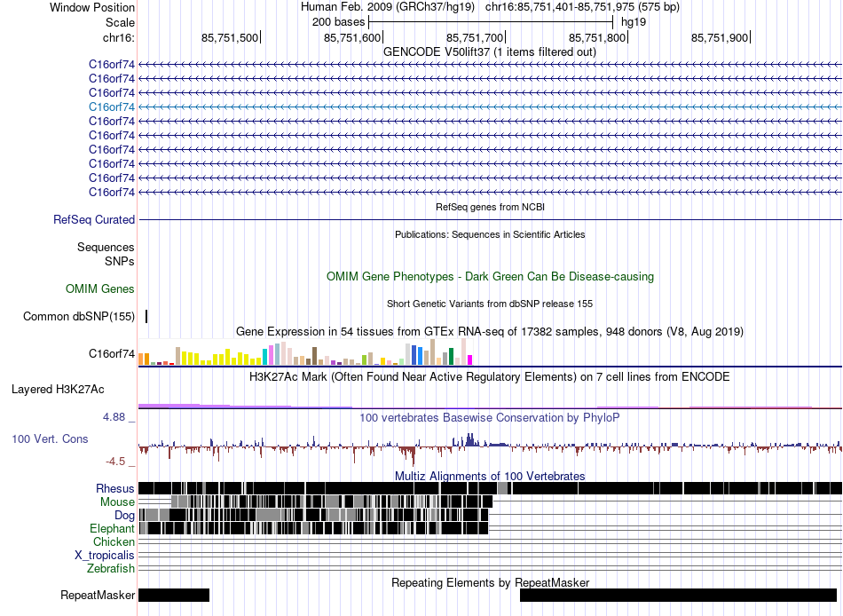Click the Mouse species label
This screenshot has height=616, width=843.
(117, 502)
